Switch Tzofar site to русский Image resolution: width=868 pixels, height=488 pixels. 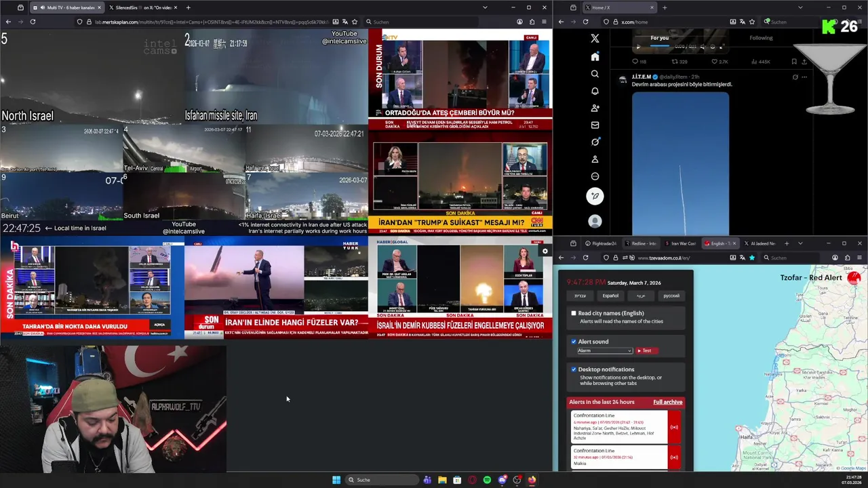coord(671,296)
